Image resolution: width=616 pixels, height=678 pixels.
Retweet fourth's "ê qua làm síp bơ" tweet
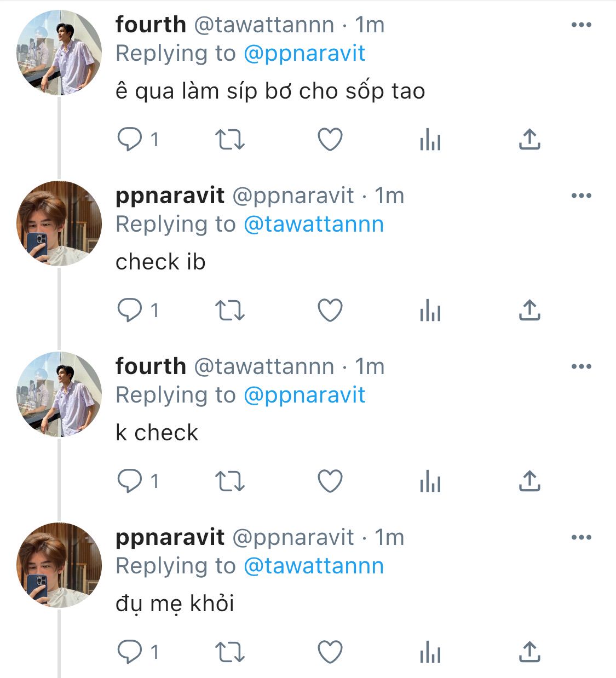pyautogui.click(x=229, y=140)
